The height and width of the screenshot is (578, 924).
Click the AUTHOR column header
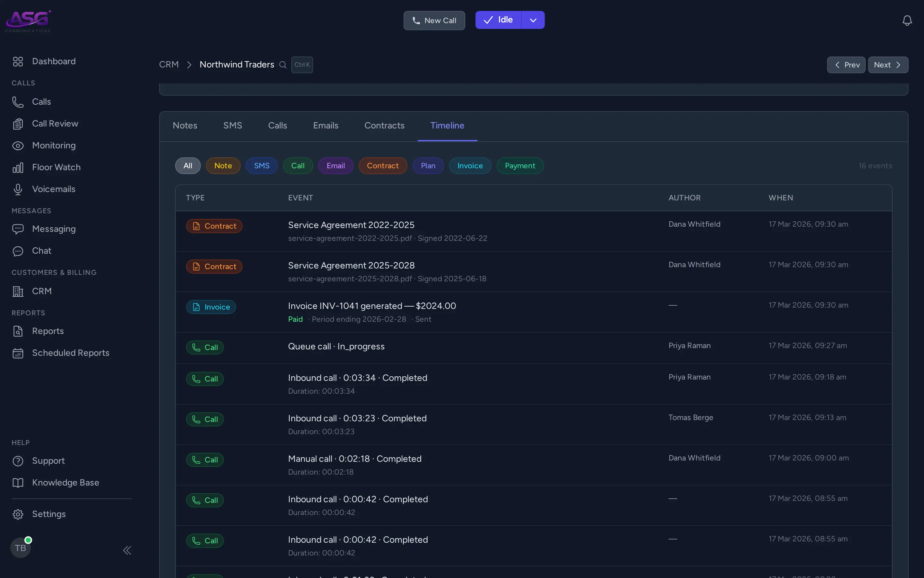[684, 197]
